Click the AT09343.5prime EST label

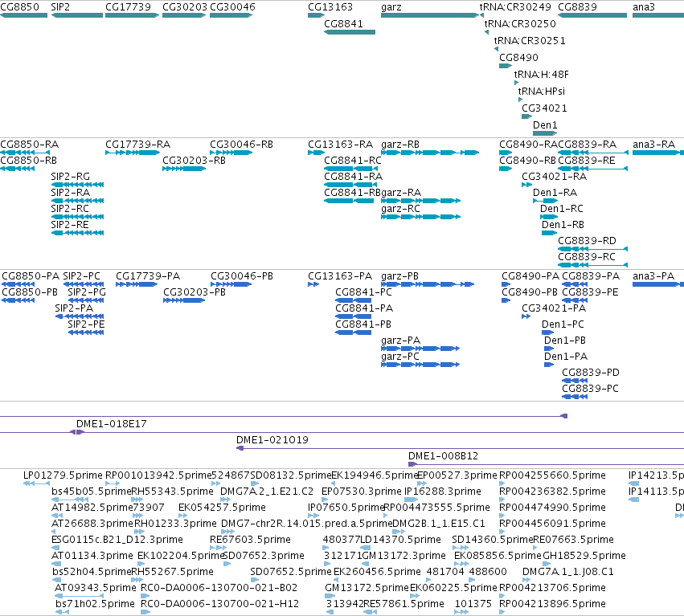96,588
